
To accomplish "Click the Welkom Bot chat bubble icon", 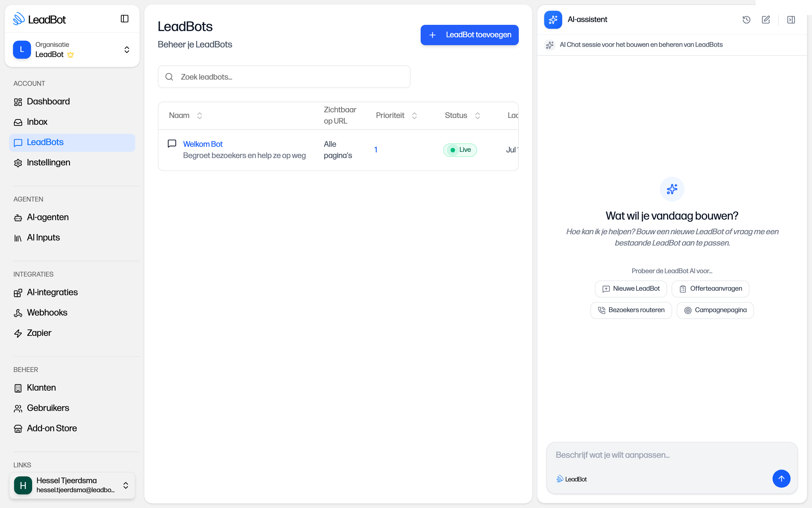I will tap(172, 144).
